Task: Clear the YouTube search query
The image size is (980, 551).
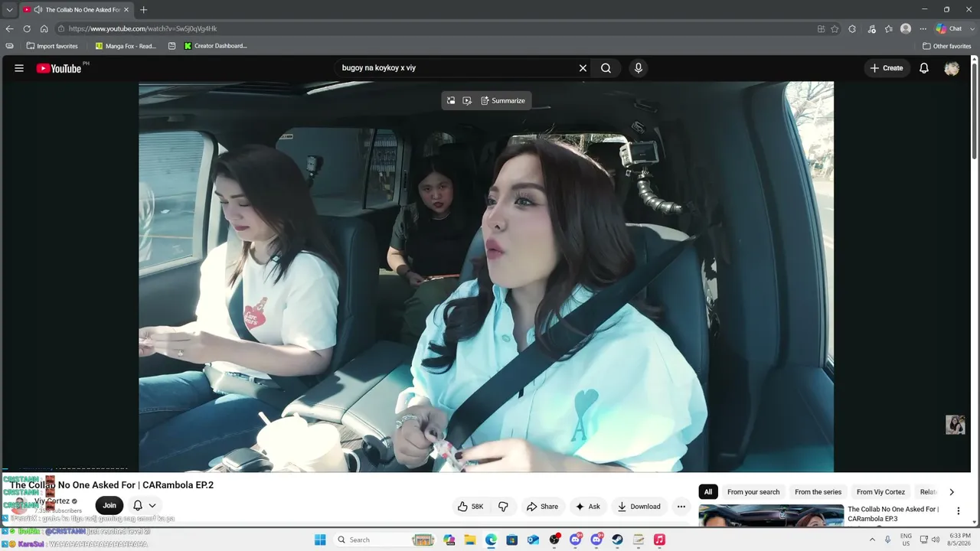Action: 583,68
